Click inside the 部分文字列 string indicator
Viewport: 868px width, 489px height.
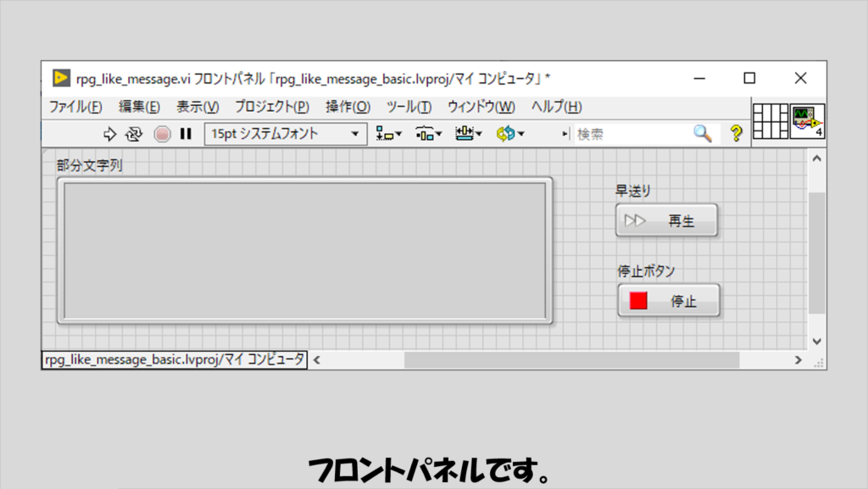click(304, 251)
